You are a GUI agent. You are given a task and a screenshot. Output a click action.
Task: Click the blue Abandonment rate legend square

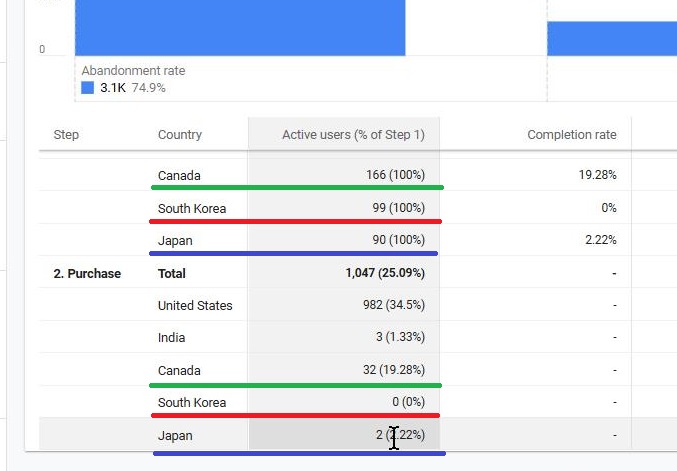coord(88,88)
